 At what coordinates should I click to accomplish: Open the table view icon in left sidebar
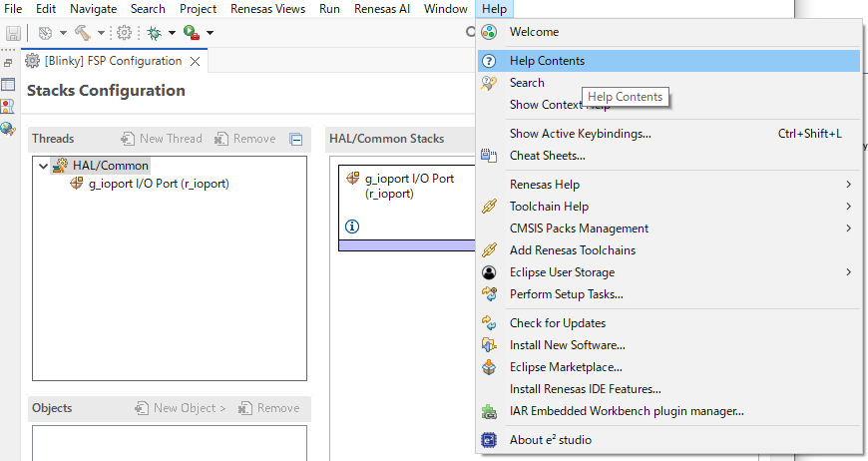point(8,84)
